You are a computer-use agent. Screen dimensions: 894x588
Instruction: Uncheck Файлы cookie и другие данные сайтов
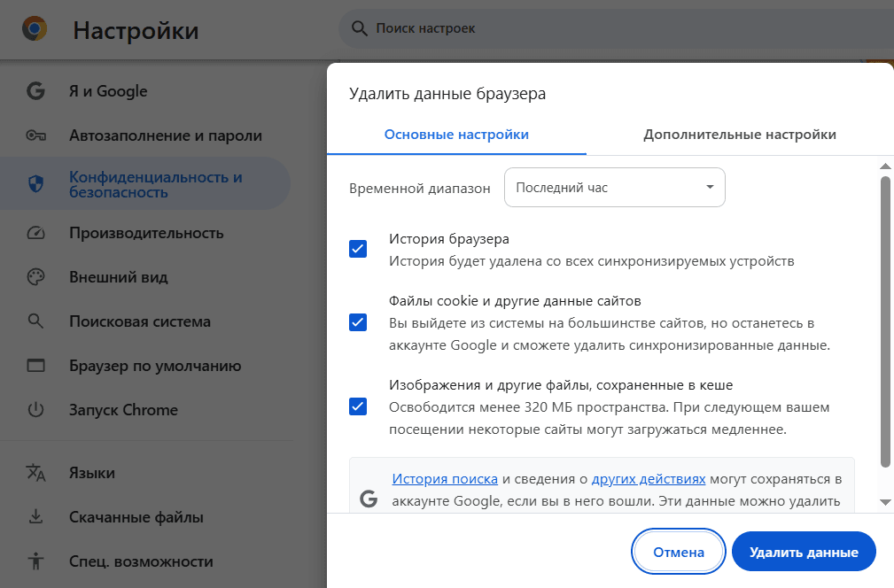(x=358, y=322)
